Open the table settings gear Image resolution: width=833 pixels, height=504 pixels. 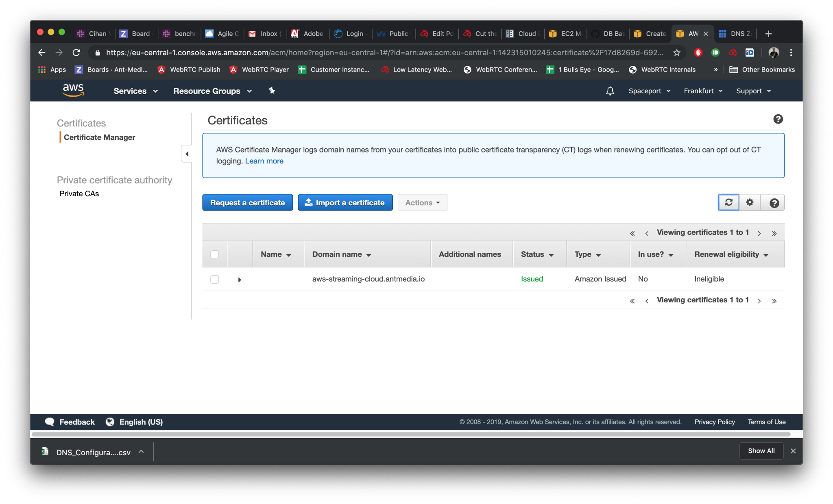tap(750, 202)
